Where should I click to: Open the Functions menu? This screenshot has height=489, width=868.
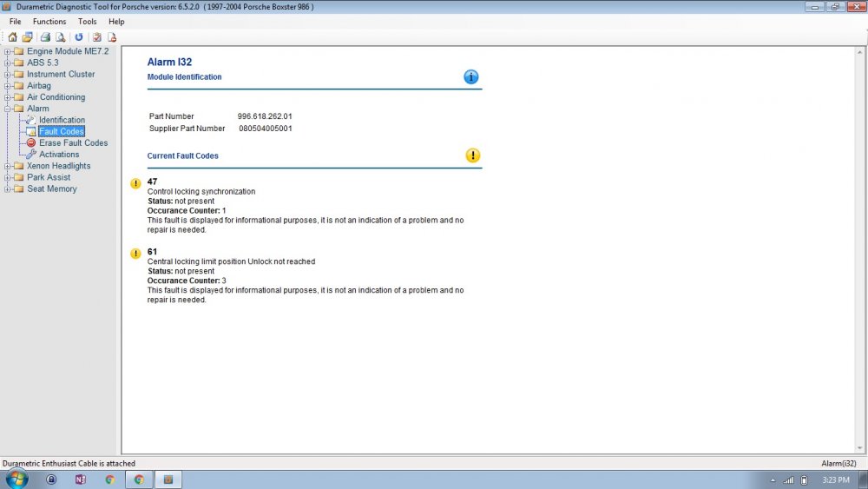click(49, 22)
